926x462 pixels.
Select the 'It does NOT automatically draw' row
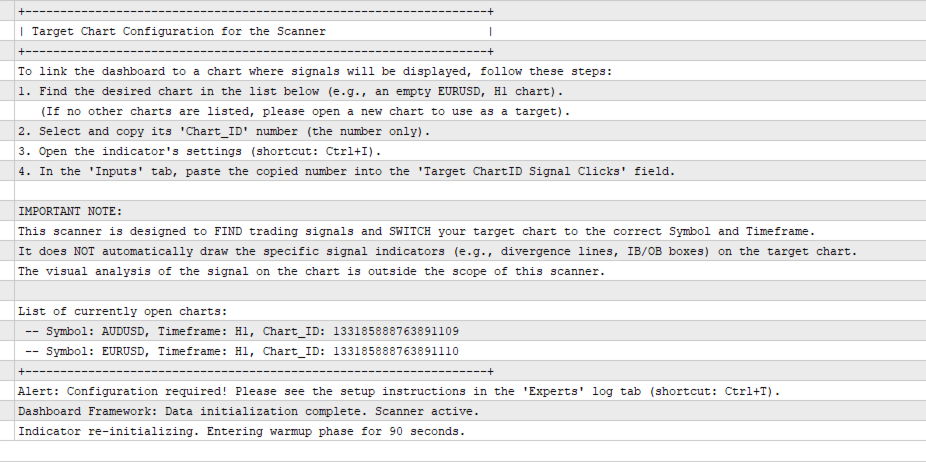[x=470, y=251]
